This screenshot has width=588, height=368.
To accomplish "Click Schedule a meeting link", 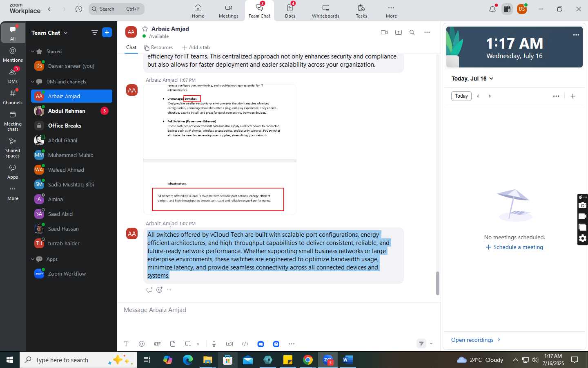I will 514,247.
